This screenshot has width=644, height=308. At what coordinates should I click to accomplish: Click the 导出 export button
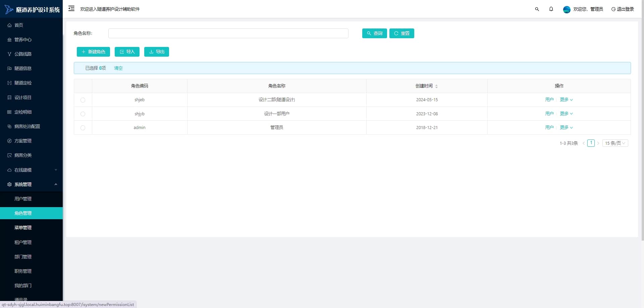(x=157, y=52)
